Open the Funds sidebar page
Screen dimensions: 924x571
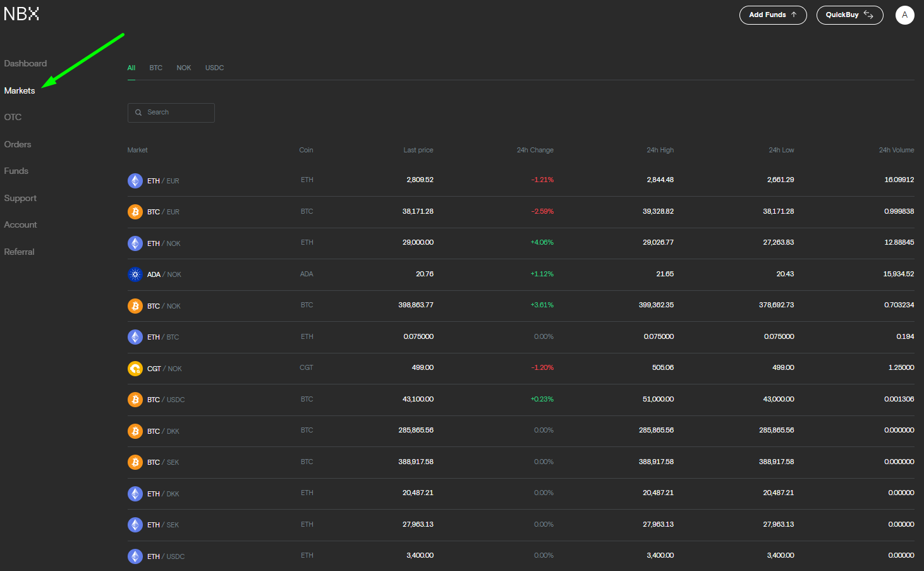point(16,171)
